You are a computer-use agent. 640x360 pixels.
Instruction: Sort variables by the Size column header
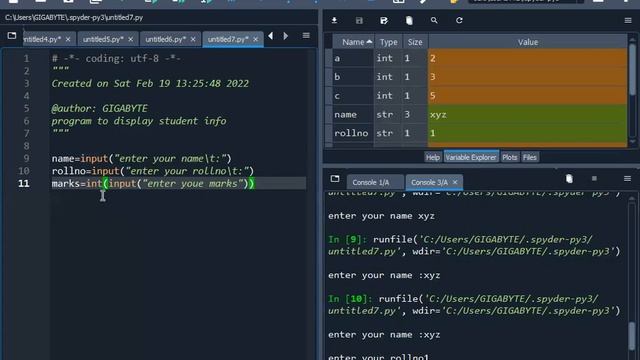[x=415, y=42]
